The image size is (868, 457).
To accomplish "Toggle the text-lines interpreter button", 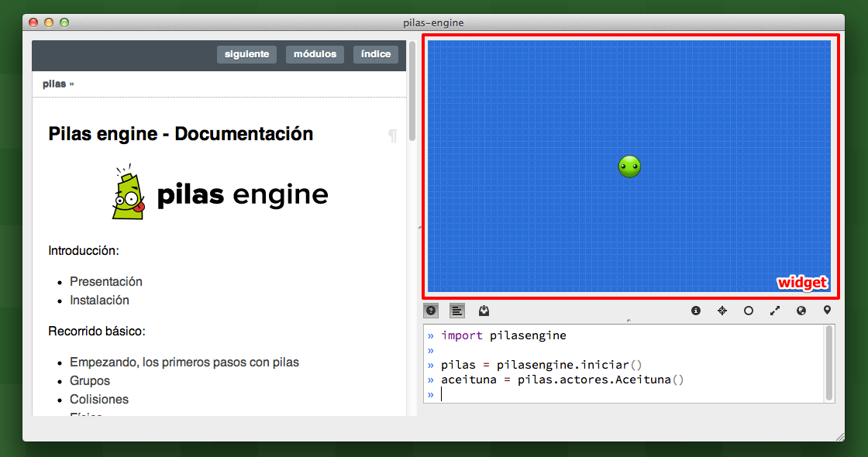I will point(456,311).
